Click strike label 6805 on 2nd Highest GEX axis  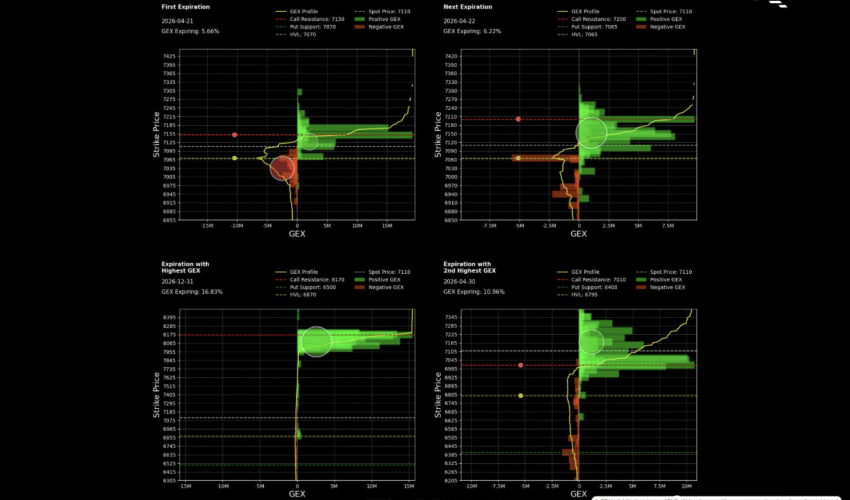[x=450, y=395]
